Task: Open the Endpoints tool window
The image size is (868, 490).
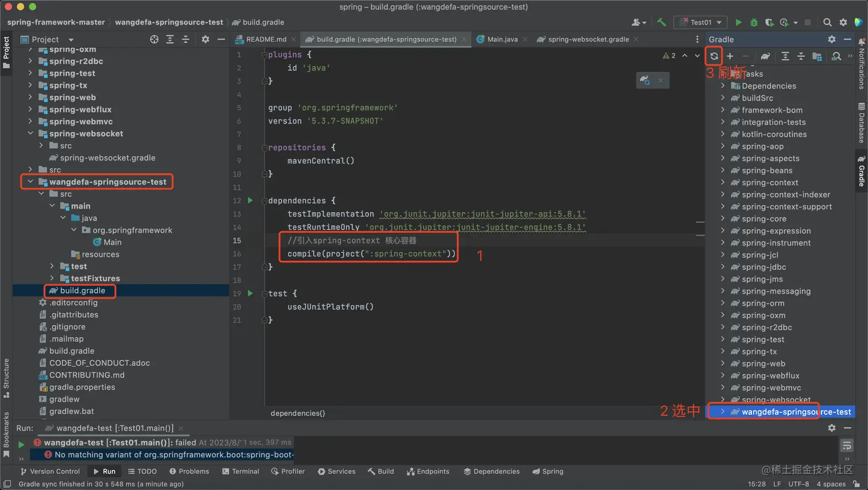Action: (428, 471)
